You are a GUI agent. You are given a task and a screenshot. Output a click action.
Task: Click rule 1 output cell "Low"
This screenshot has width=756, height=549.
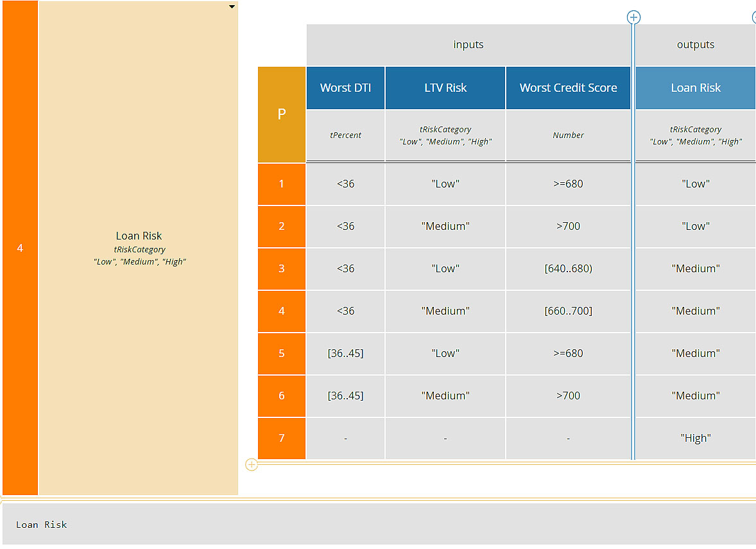click(696, 184)
